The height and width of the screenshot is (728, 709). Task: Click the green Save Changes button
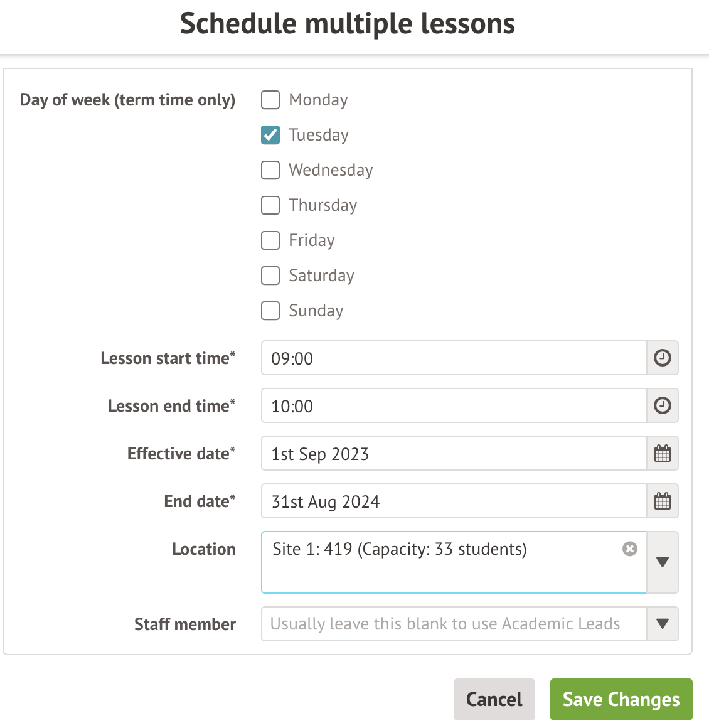click(x=621, y=699)
